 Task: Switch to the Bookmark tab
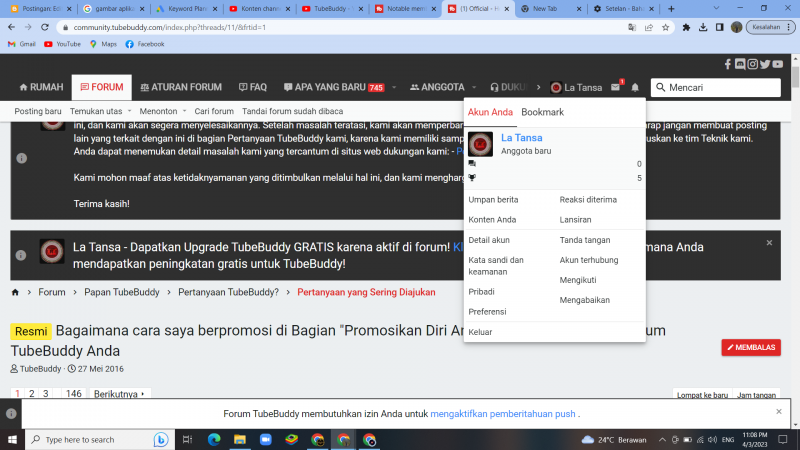[x=542, y=113]
